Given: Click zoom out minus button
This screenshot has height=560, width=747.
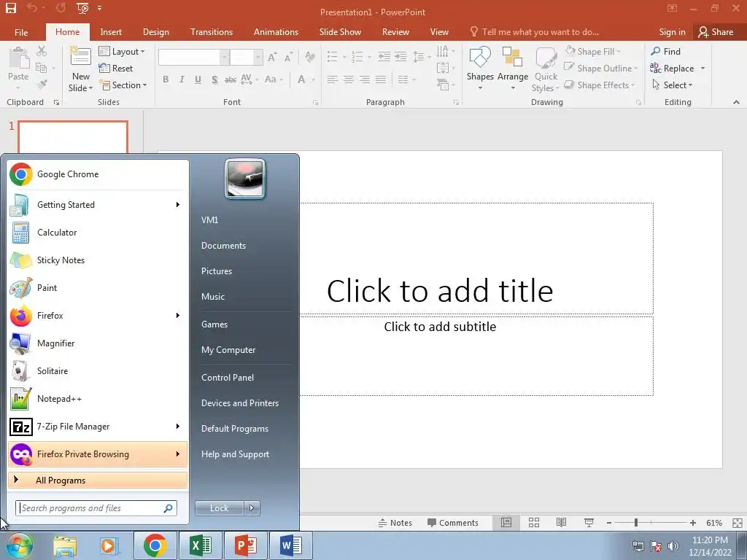Looking at the screenshot, I should coord(609,523).
